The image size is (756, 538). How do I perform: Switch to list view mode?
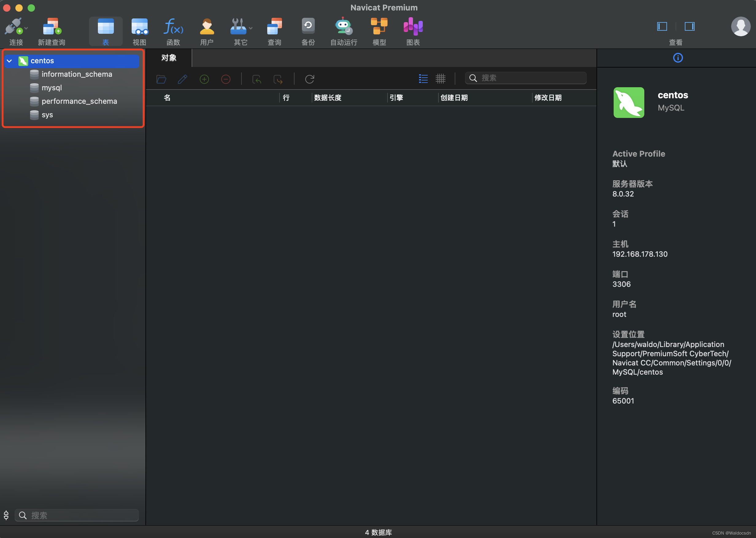coord(423,79)
